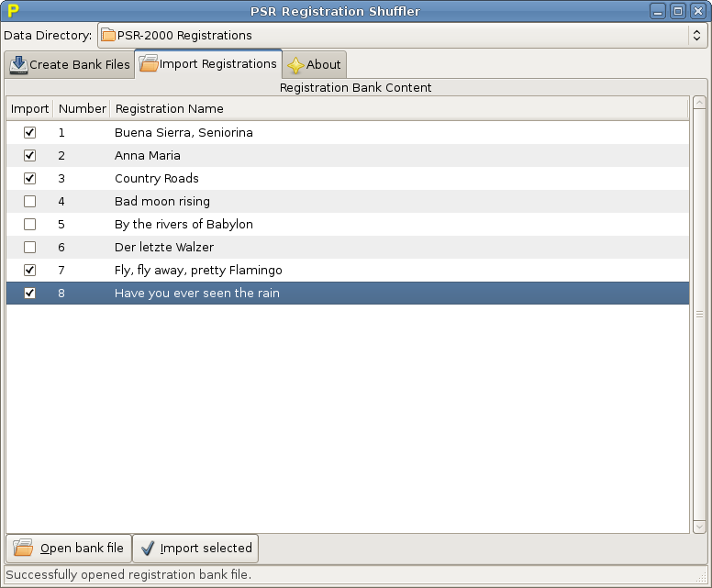
Task: Click the download icon on Create Bank Files tab
Action: coord(18,65)
